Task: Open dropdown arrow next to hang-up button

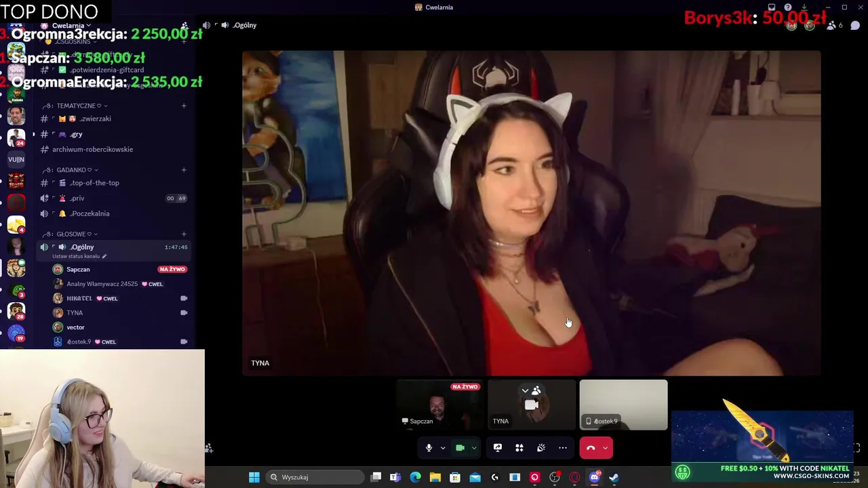Action: (x=606, y=448)
